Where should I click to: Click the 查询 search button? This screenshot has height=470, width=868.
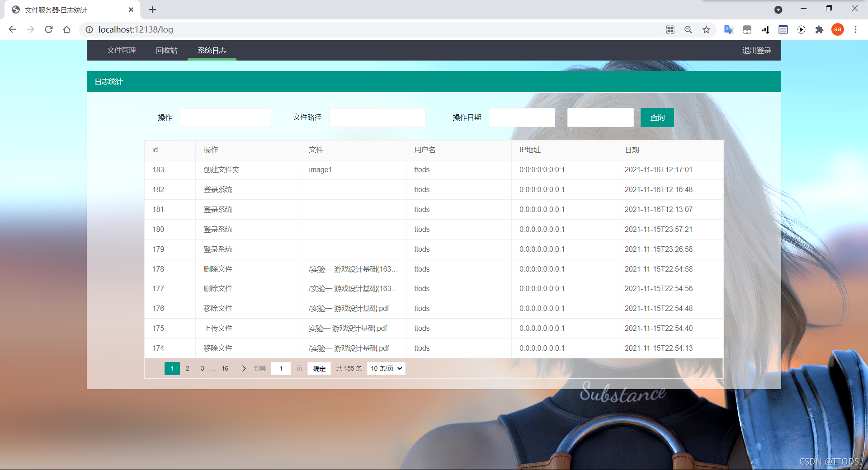[657, 117]
